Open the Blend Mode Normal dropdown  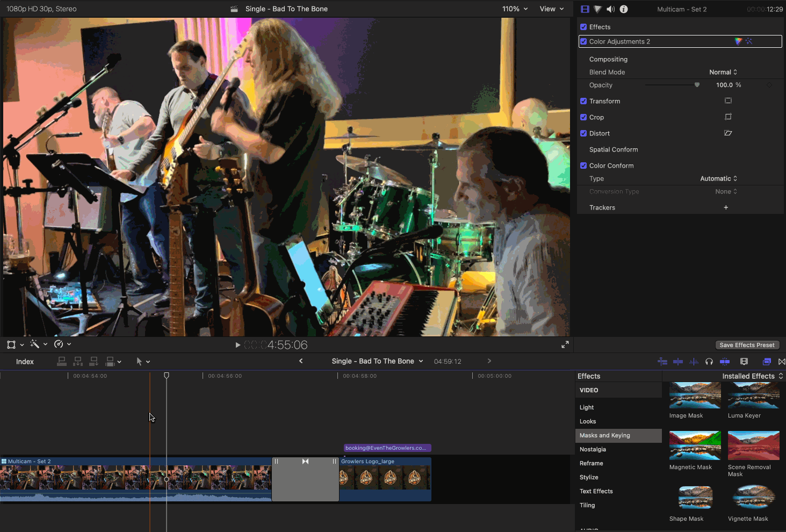pyautogui.click(x=723, y=72)
